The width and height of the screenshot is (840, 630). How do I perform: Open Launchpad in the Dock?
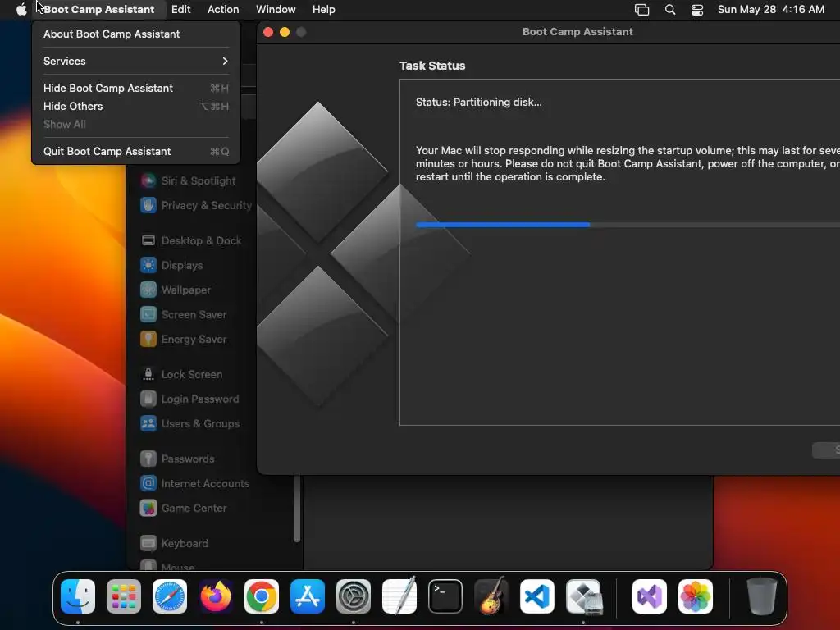(124, 596)
